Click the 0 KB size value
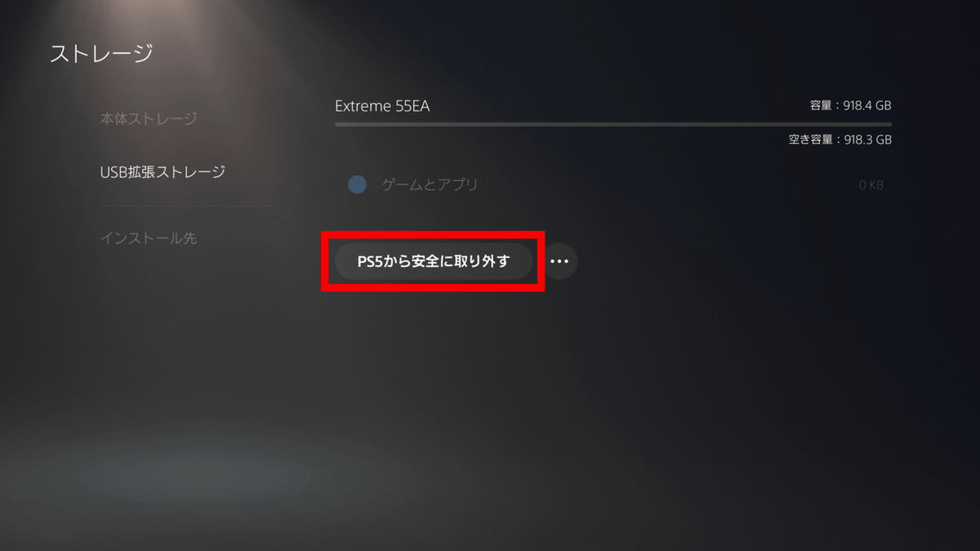This screenshot has height=551, width=980. [871, 185]
